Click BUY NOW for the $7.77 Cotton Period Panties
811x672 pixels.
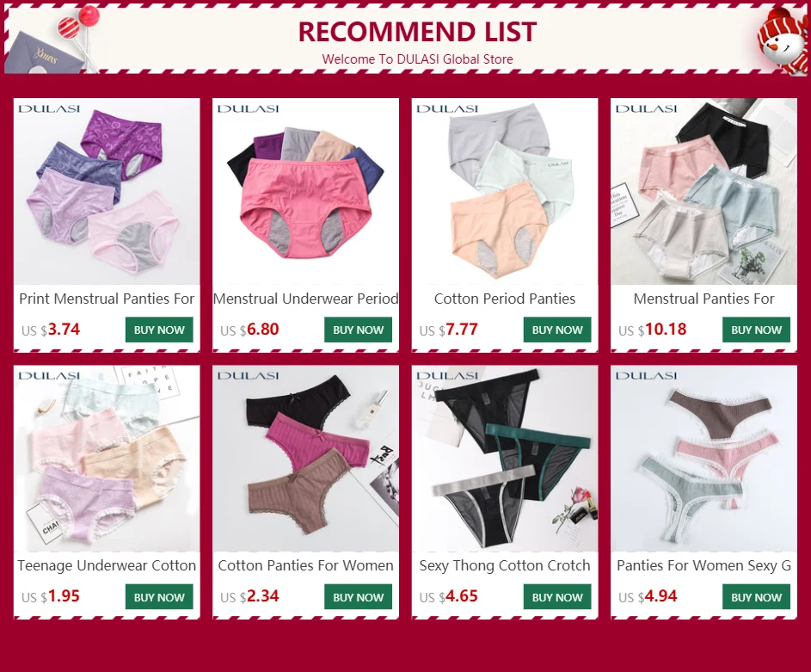557,330
